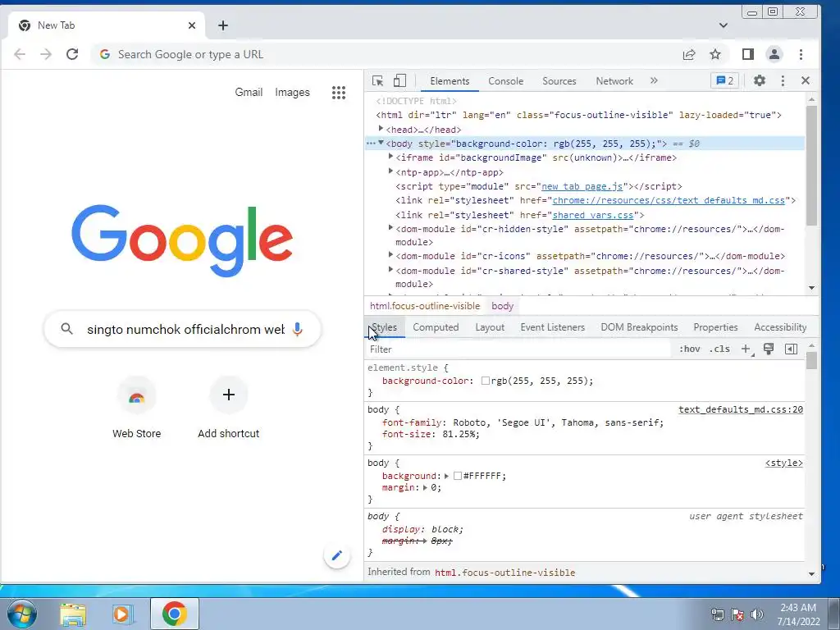Click the <style> source link
The height and width of the screenshot is (630, 840).
783,463
